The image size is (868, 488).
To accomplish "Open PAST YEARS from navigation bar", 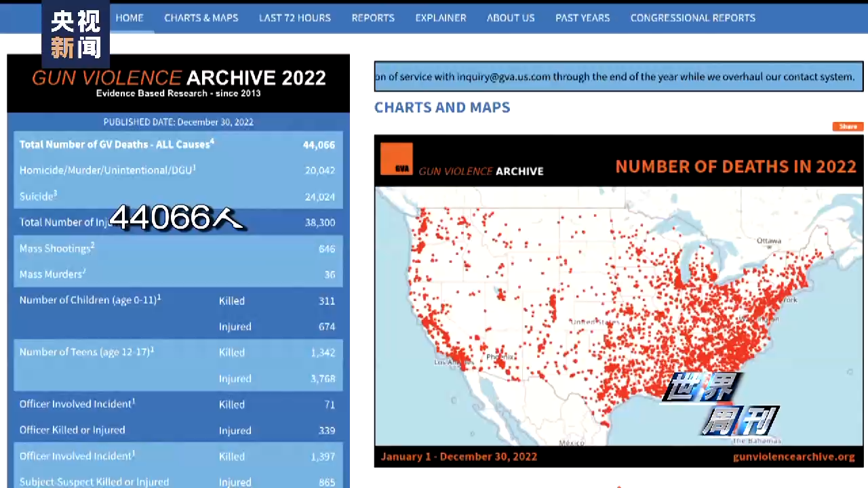I will pos(582,18).
